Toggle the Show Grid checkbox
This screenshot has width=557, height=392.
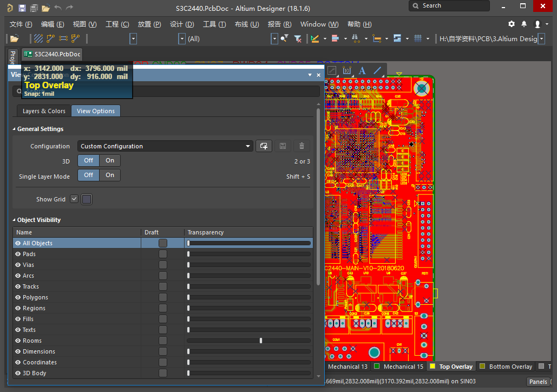[74, 199]
